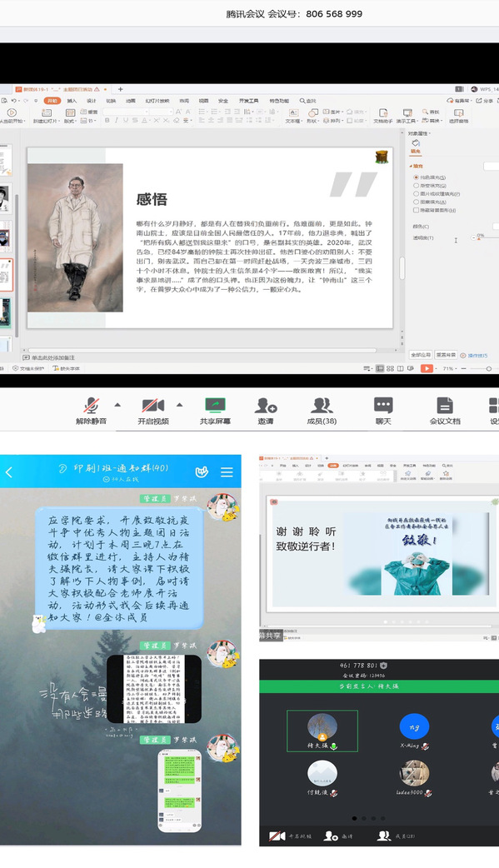Image resolution: width=499 pixels, height=868 pixels.
Task: Turn on camera via 开启视频
Action: click(153, 411)
